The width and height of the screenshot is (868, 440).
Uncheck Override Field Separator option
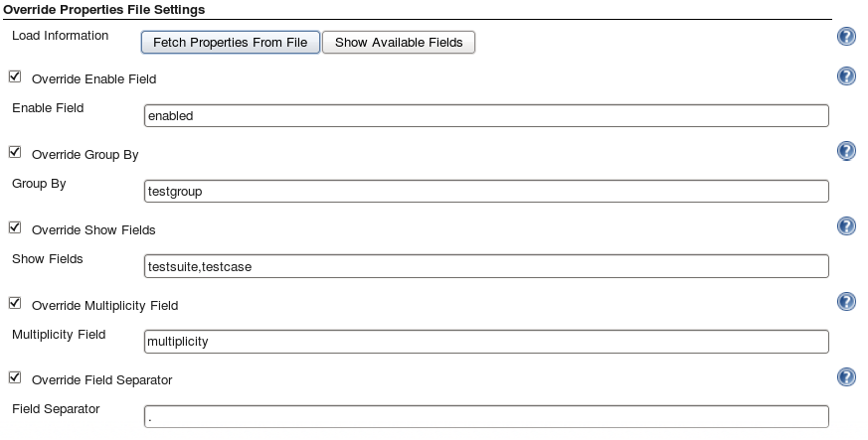[x=15, y=377]
